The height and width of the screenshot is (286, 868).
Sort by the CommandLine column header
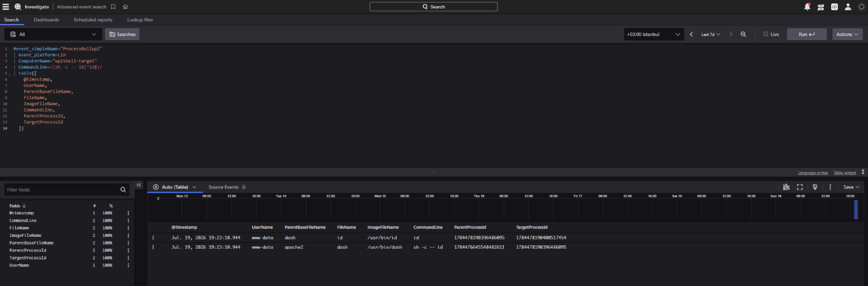pyautogui.click(x=428, y=228)
